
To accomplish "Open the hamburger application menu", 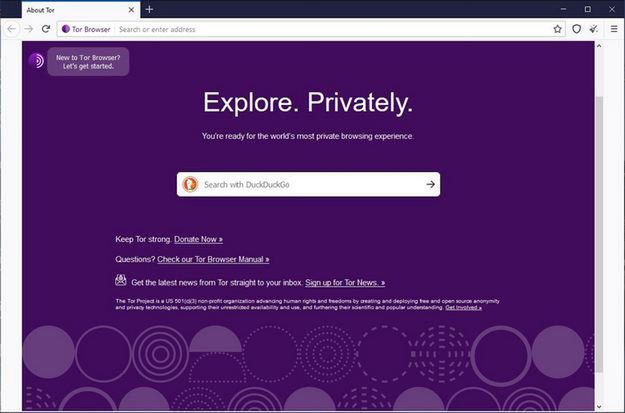I will (614, 29).
